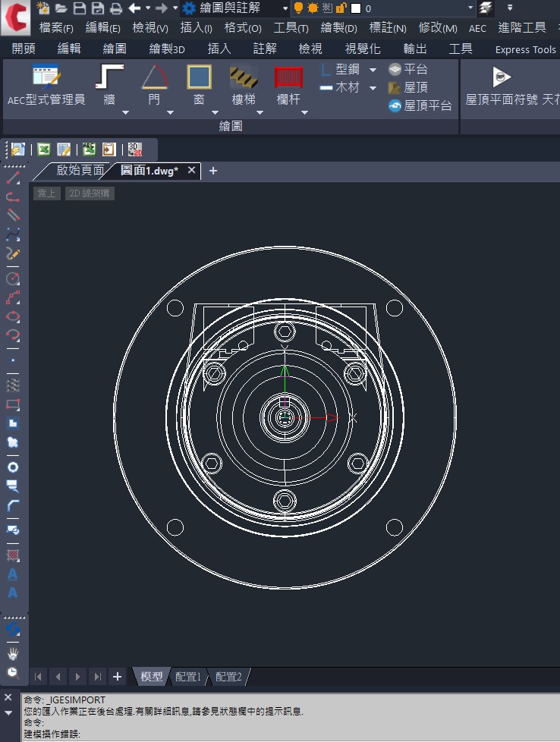Screen dimensions: 560x742
Task: Click the 屋頂平台 roof slab tool
Action: coord(420,105)
